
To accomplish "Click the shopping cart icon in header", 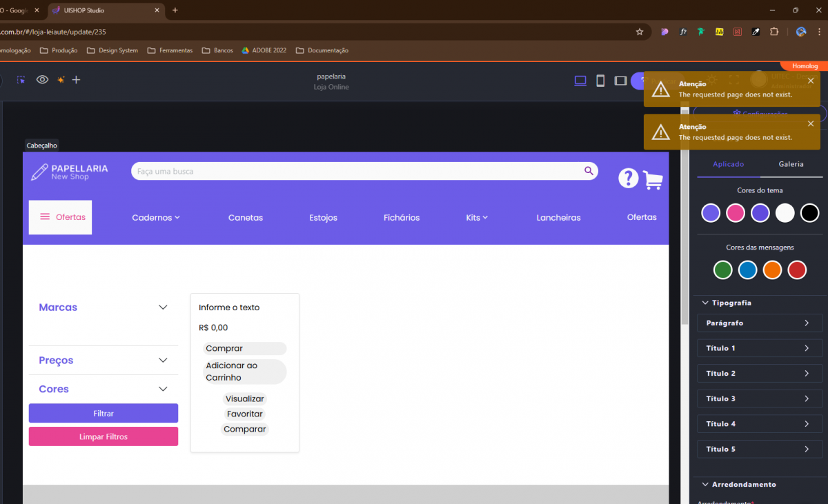I will (653, 180).
